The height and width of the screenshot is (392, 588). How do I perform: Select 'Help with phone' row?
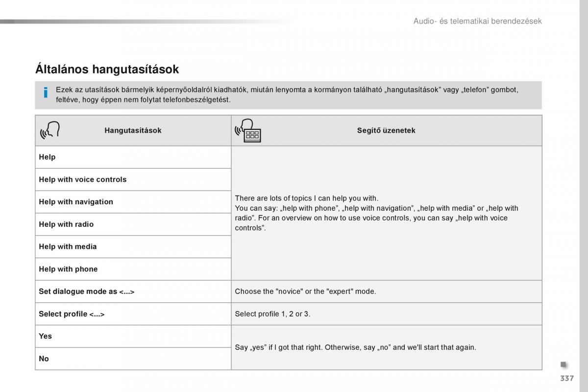click(133, 269)
